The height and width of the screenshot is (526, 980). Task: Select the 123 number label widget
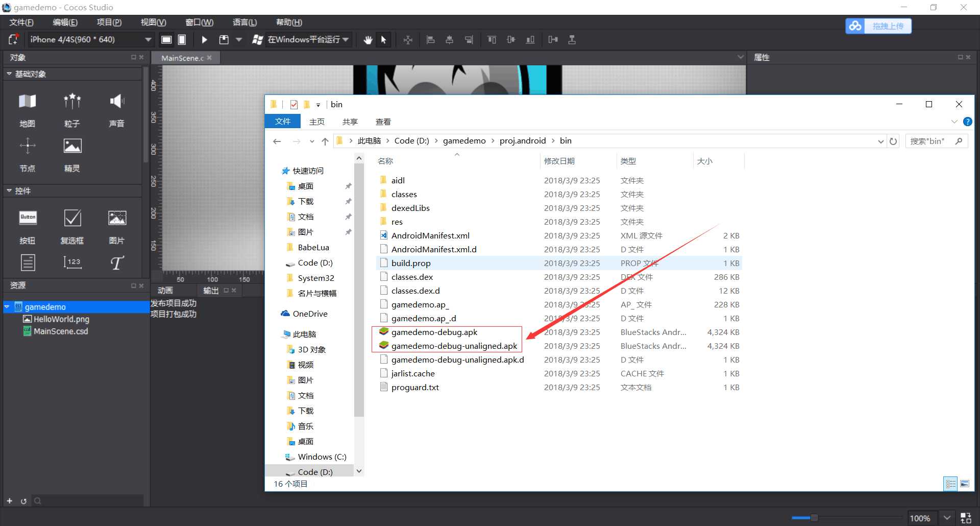[72, 263]
